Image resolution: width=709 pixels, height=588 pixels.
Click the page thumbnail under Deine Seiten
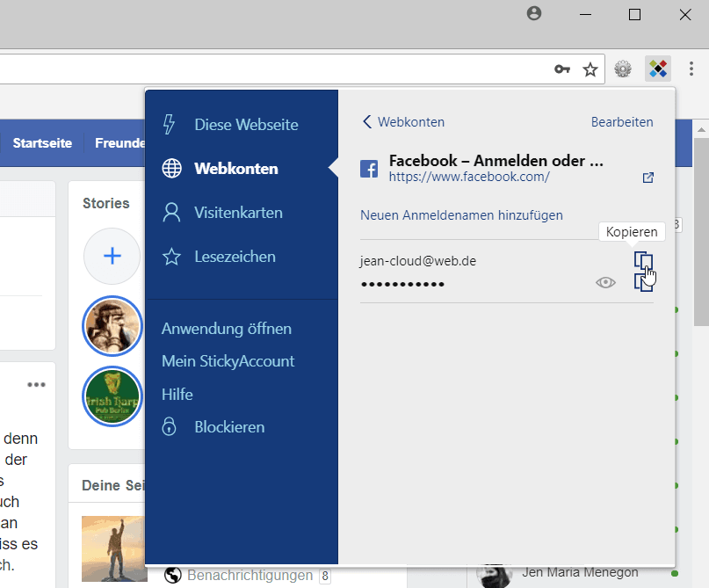click(x=114, y=548)
